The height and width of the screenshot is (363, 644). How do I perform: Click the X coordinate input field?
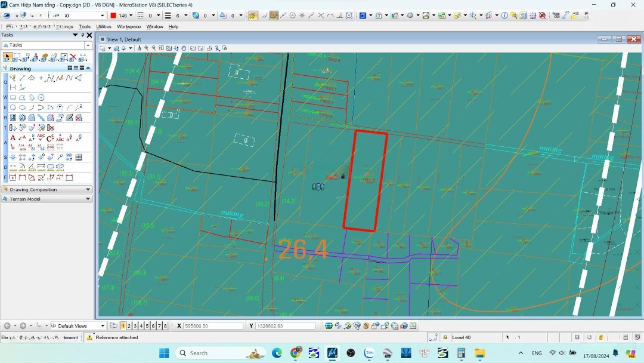[213, 326]
